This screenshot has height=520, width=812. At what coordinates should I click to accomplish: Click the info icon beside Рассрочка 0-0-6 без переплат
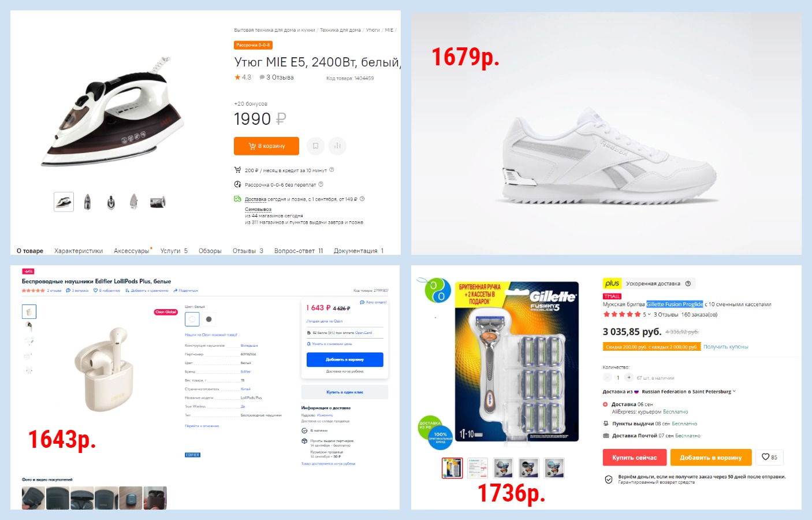pyautogui.click(x=321, y=184)
